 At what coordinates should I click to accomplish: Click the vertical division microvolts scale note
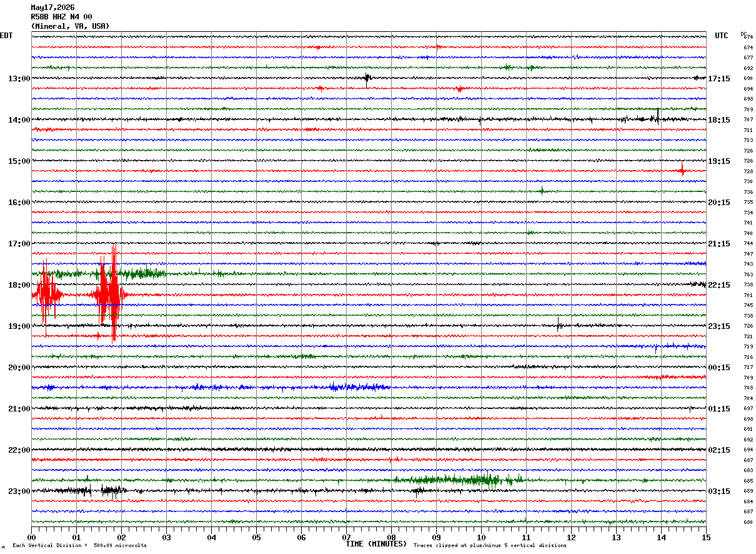80,545
